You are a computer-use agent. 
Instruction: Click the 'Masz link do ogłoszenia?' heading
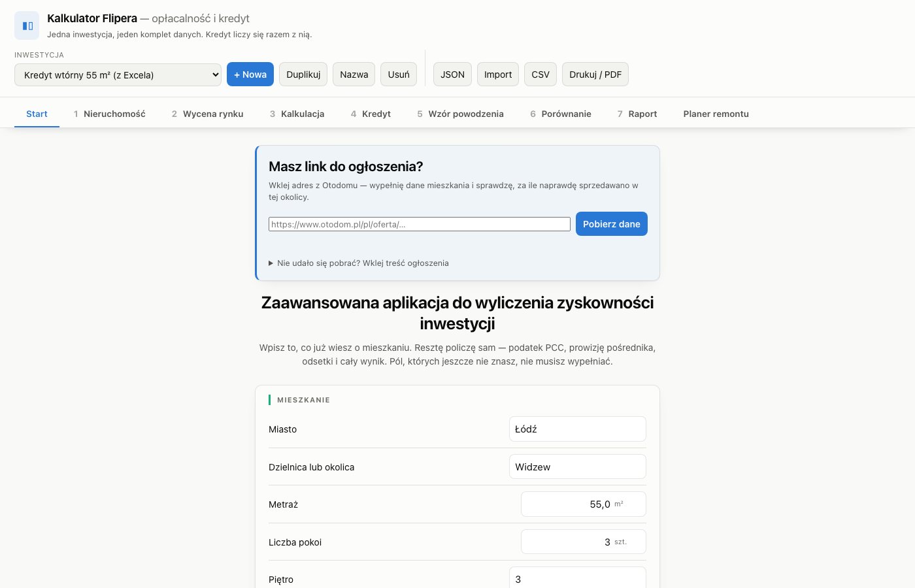click(x=346, y=167)
